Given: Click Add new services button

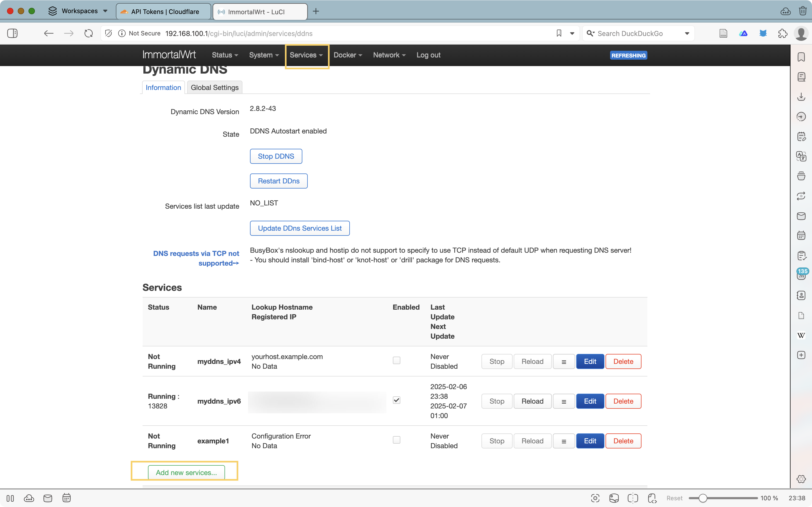Looking at the screenshot, I should pos(186,472).
